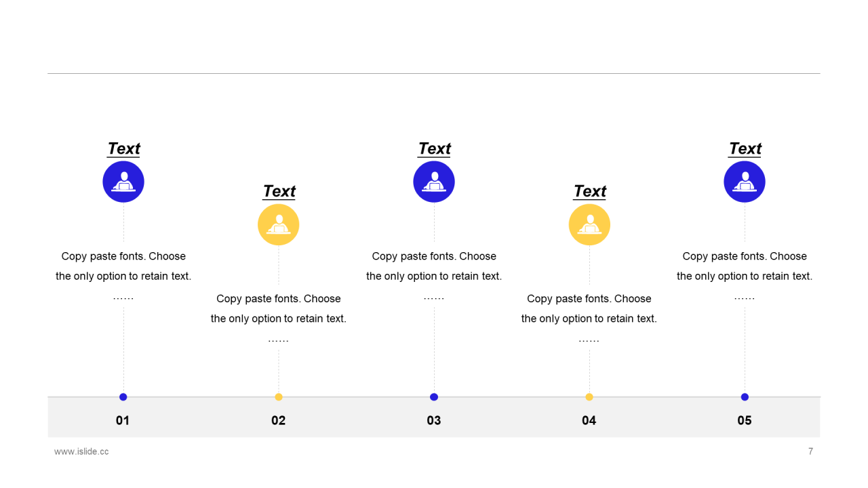Viewport: 868px width, 488px height.
Task: Select the description paragraph under the third icon
Action: tap(434, 276)
